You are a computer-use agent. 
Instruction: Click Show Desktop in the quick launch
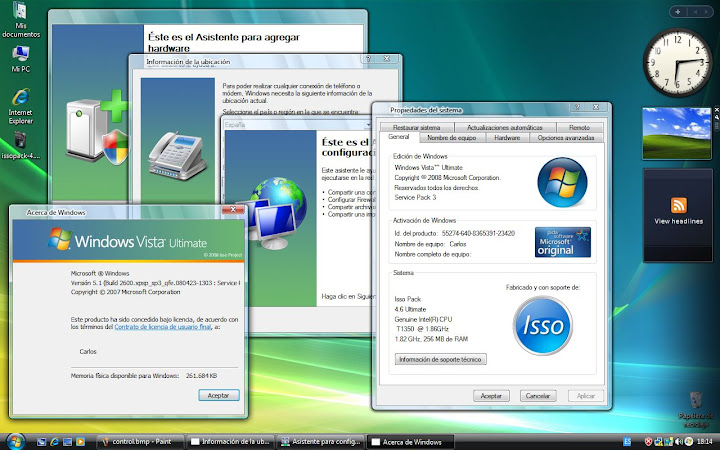tap(41, 442)
